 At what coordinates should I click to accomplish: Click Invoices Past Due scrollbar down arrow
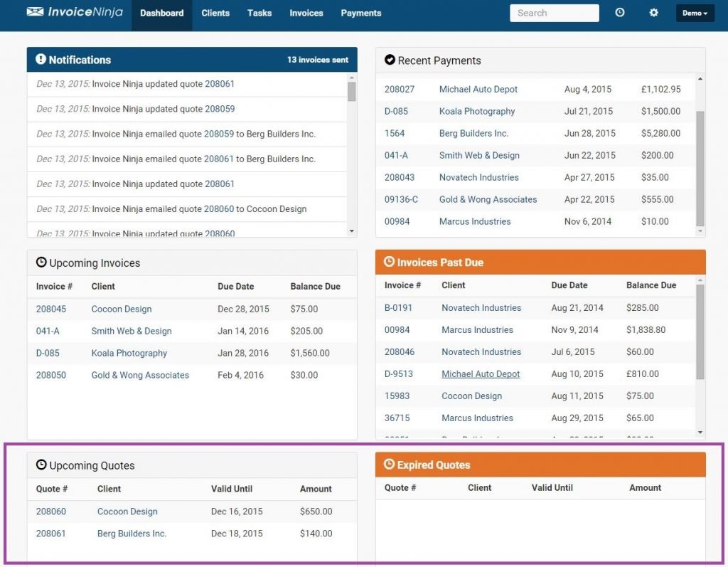tap(700, 433)
